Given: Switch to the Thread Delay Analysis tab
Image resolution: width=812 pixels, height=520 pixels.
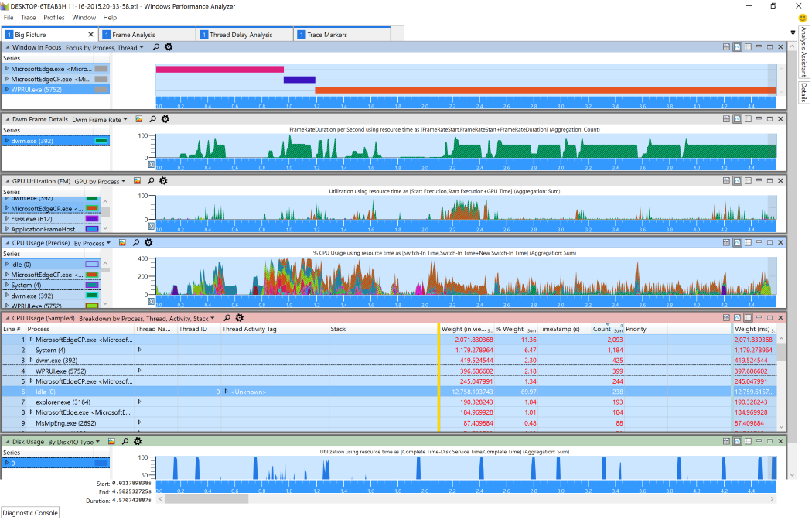Looking at the screenshot, I should click(x=241, y=35).
